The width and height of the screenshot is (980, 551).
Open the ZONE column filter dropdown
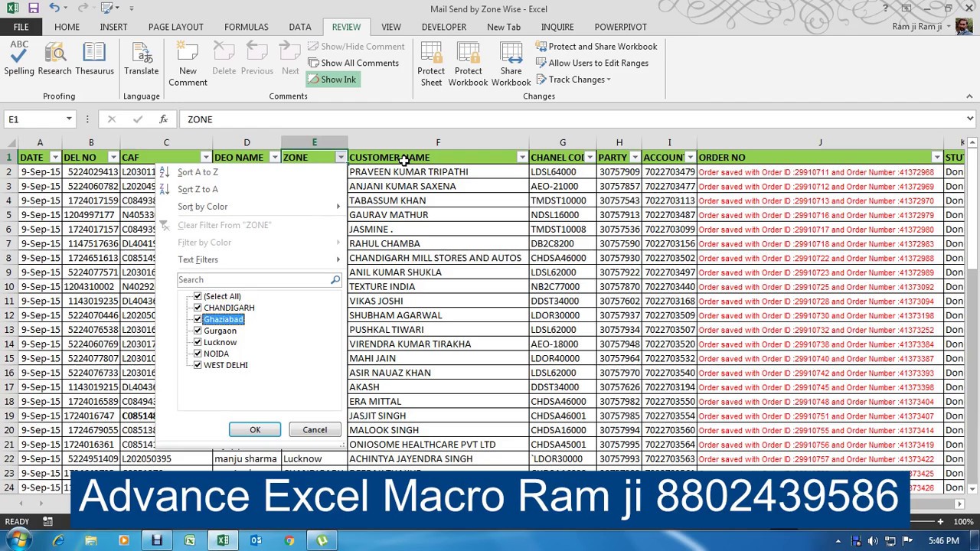(341, 158)
